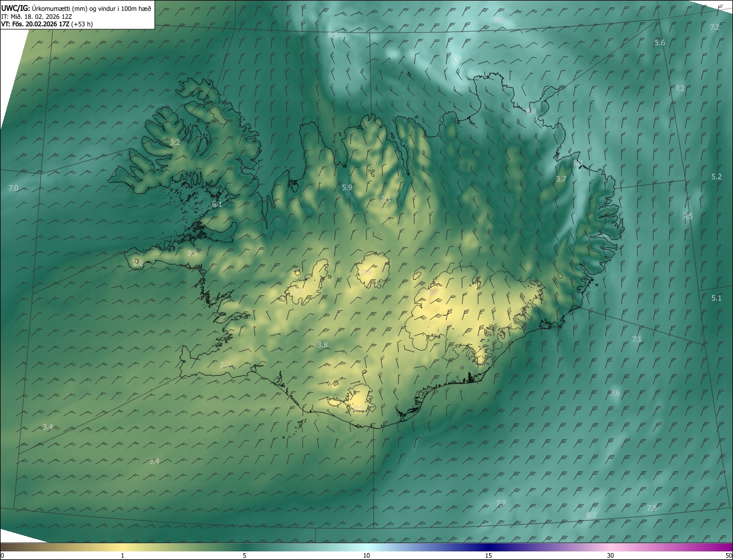This screenshot has height=560, width=733.
Task: Click the map value 7.1
Action: pos(637,340)
